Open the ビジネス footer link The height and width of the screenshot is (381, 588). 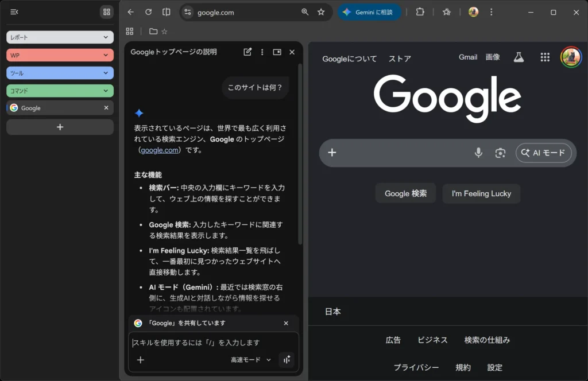pyautogui.click(x=432, y=340)
